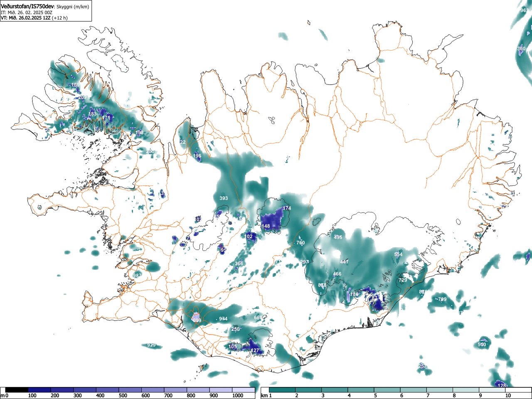The image size is (532, 399).
Task: Click the 'm 0' label on meter scale
Action: (x=5, y=396)
